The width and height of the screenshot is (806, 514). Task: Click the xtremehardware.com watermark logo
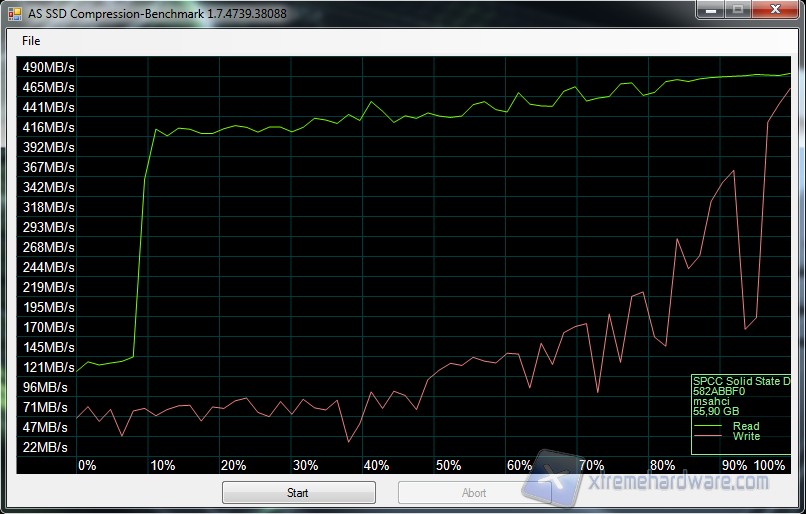pos(660,480)
